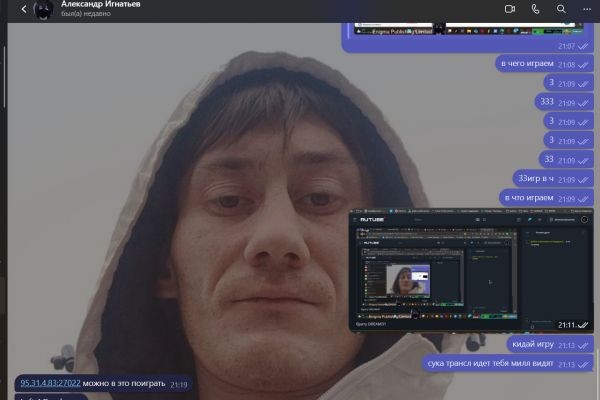Open the contact's avatar in header
Image resolution: width=600 pixels, height=400 pixels.
point(45,9)
